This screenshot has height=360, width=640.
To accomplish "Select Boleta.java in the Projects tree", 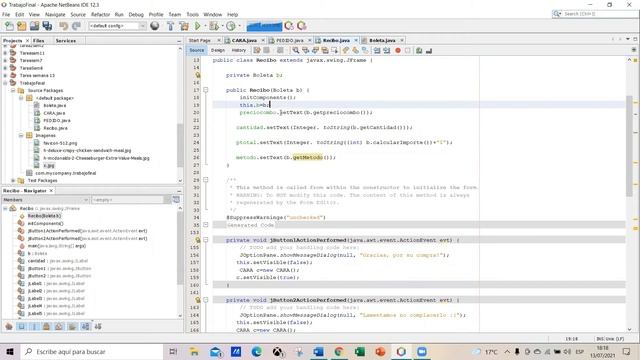I will point(54,106).
